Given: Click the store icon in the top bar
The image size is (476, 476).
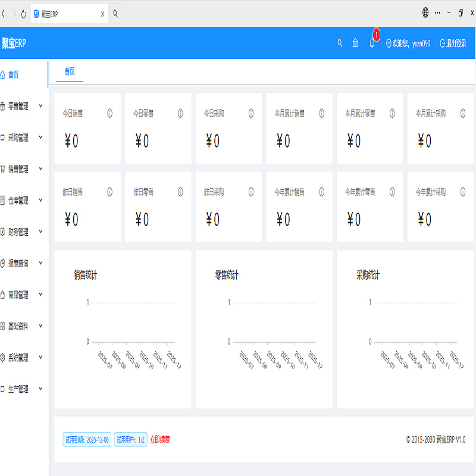Looking at the screenshot, I should click(355, 43).
